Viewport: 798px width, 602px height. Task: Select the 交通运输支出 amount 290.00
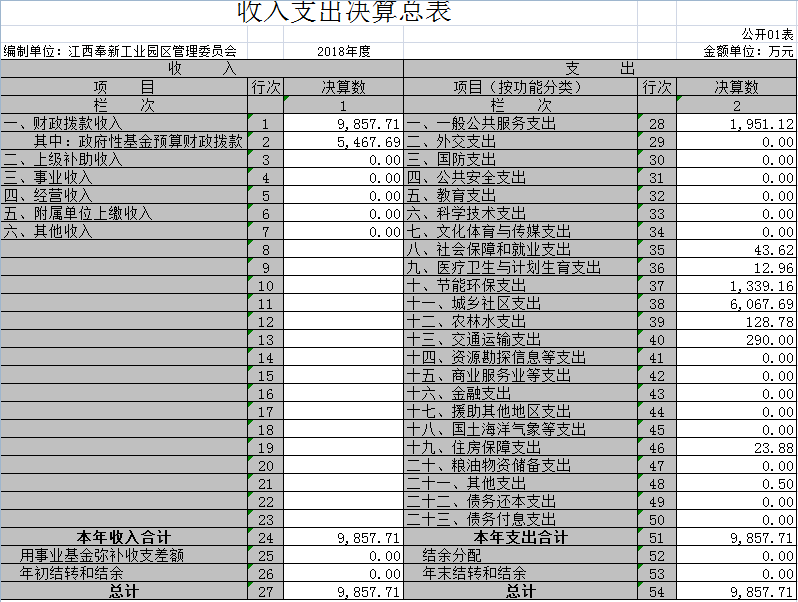[x=737, y=340]
